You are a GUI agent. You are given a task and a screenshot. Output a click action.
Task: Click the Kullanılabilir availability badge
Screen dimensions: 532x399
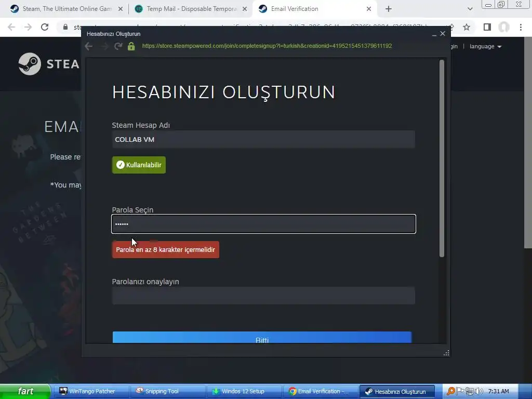139,165
